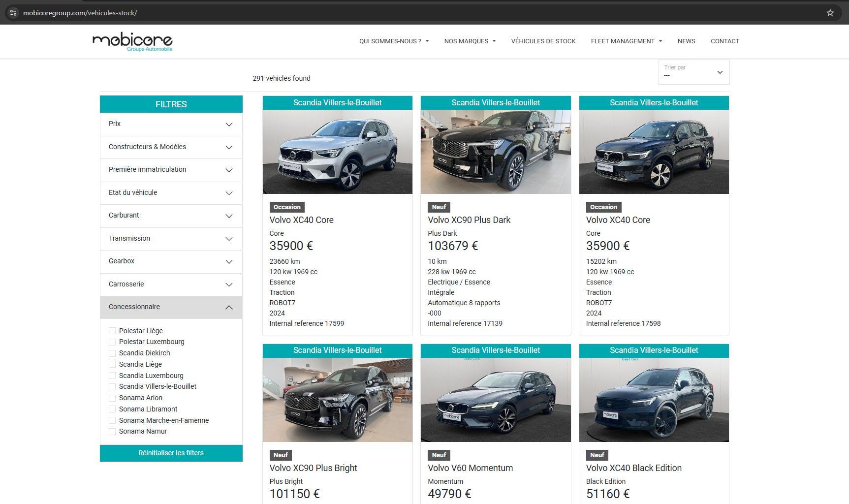Open the Contact page link
Screen dimensions: 849x504
[724, 41]
